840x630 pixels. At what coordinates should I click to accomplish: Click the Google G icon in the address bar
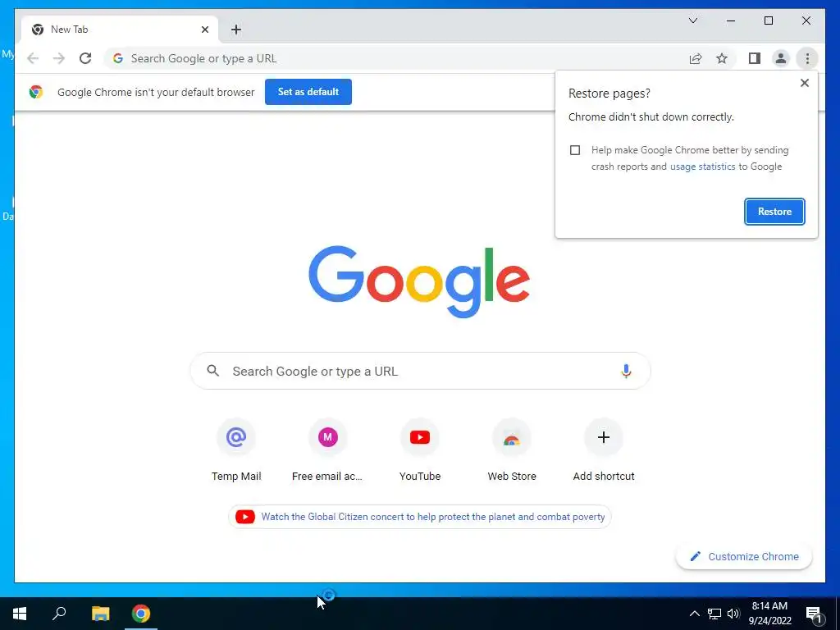point(118,58)
